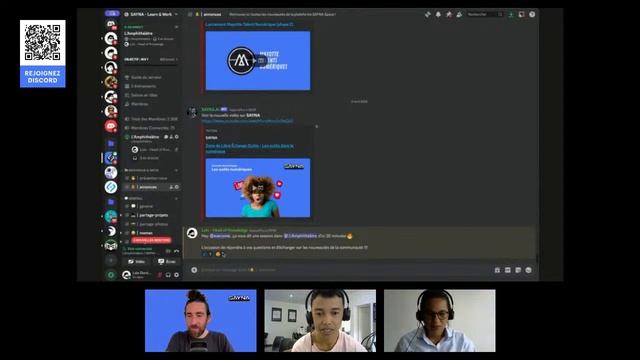This screenshot has width=640, height=360.
Task: Select the astronaut server icon
Action: click(111, 173)
